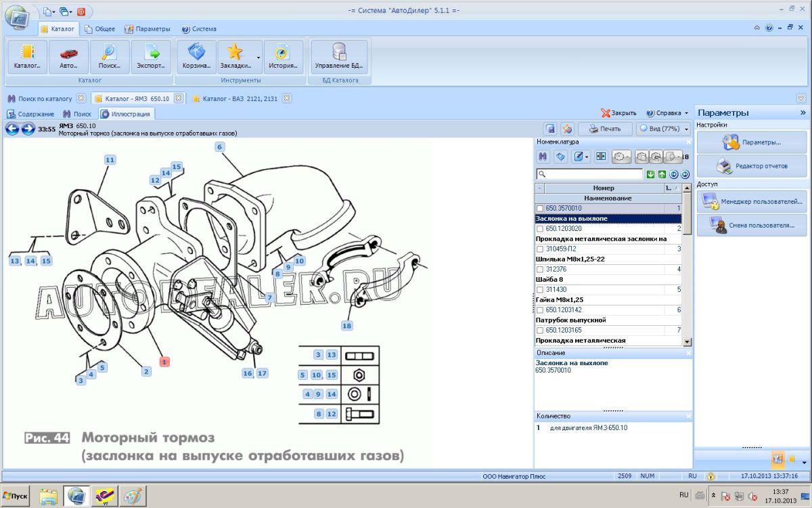Click the application orb menu button
Screen dimensions: 812x508
pos(16,17)
